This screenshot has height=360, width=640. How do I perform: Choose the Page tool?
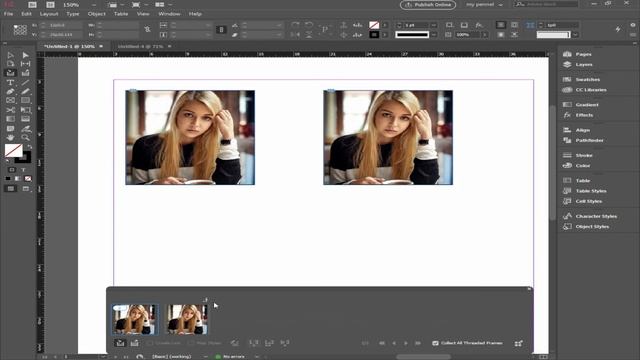(x=11, y=64)
